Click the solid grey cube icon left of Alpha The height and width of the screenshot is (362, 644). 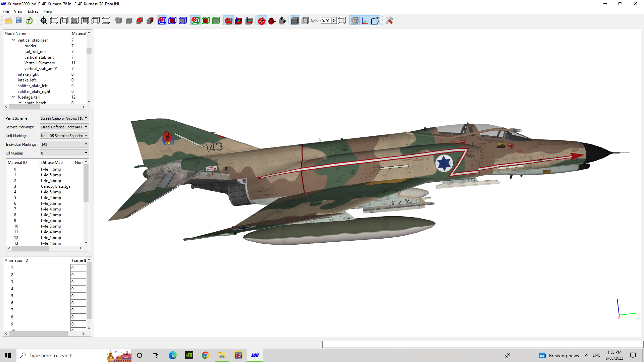point(295,21)
